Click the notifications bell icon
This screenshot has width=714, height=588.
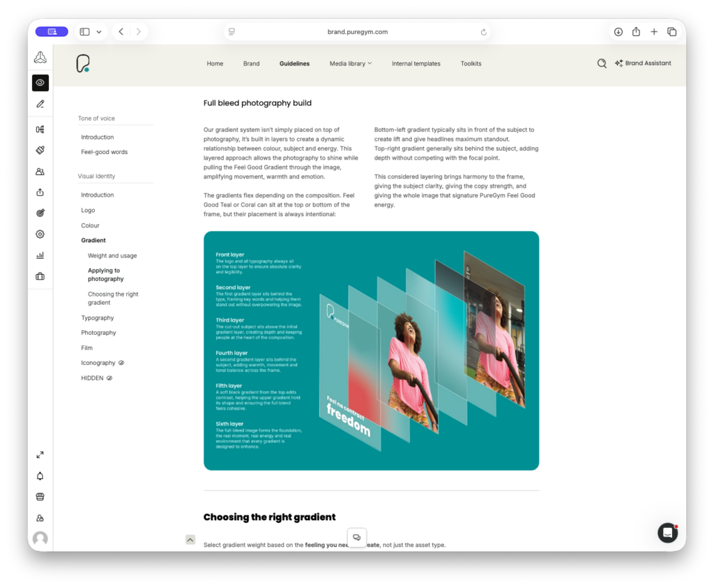[x=40, y=476]
